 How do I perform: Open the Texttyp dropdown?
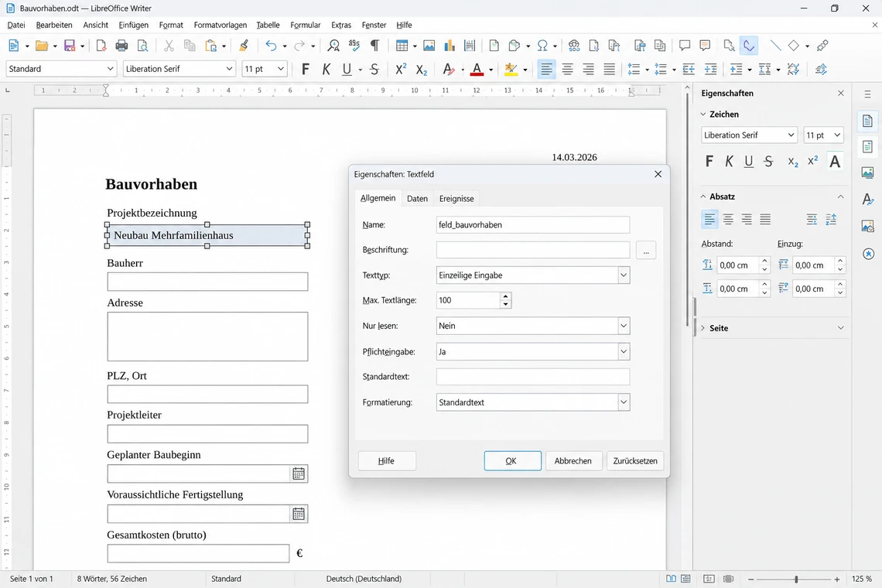coord(624,275)
